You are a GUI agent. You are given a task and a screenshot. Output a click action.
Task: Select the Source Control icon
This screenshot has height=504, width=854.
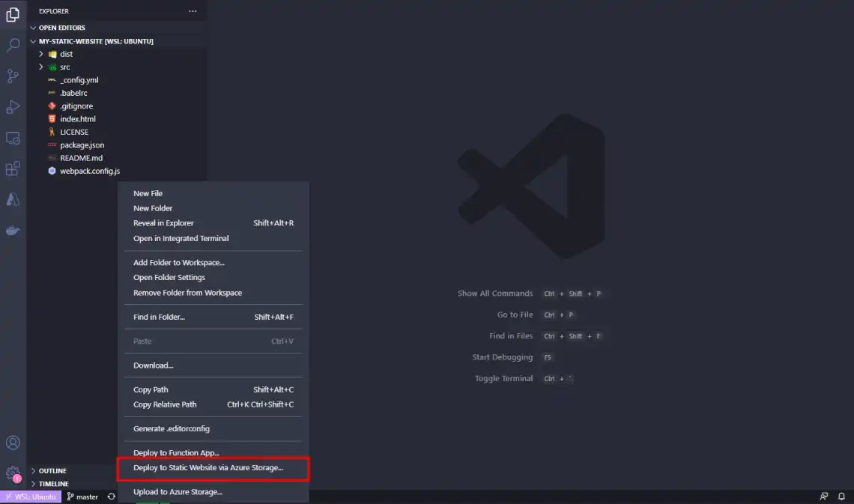[x=13, y=76]
